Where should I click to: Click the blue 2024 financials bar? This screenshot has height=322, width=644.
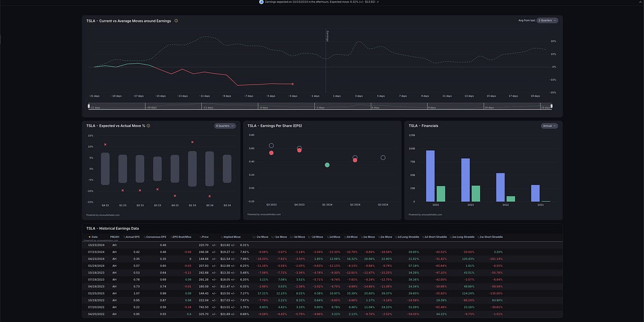[x=430, y=176]
